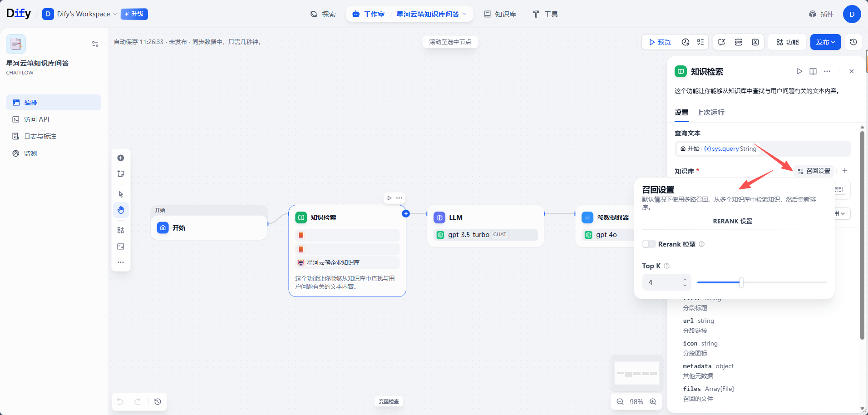Open the conversation variables icon
868x415 pixels.
pos(722,42)
